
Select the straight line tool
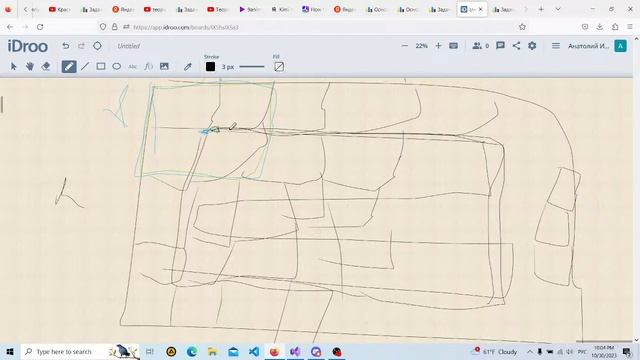(84, 66)
